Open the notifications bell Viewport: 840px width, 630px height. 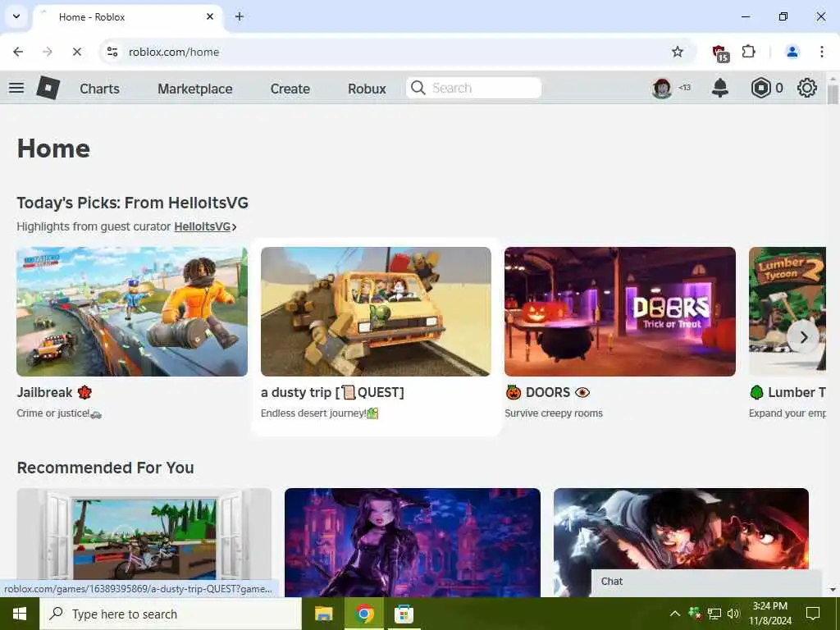click(x=720, y=88)
